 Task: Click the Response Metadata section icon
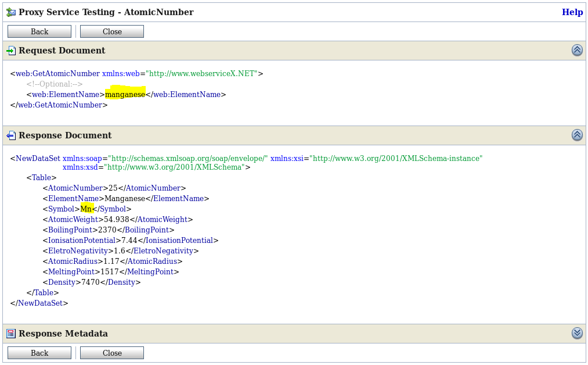pos(11,334)
